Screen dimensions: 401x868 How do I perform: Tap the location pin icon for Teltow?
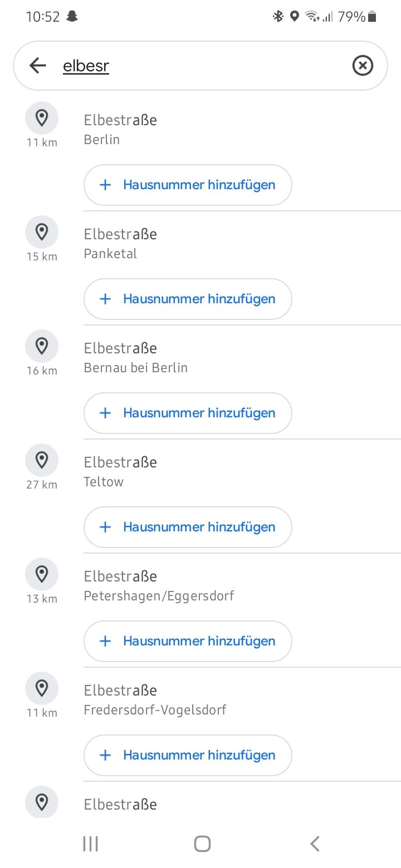click(42, 460)
